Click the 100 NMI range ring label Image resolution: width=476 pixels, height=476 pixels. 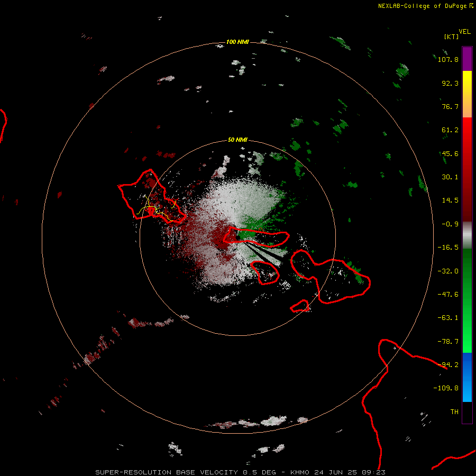coord(237,42)
